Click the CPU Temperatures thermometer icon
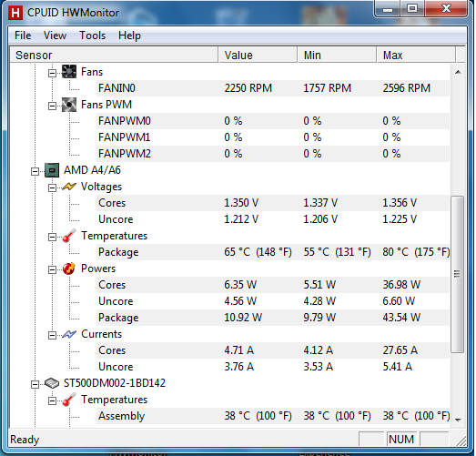 click(x=69, y=236)
